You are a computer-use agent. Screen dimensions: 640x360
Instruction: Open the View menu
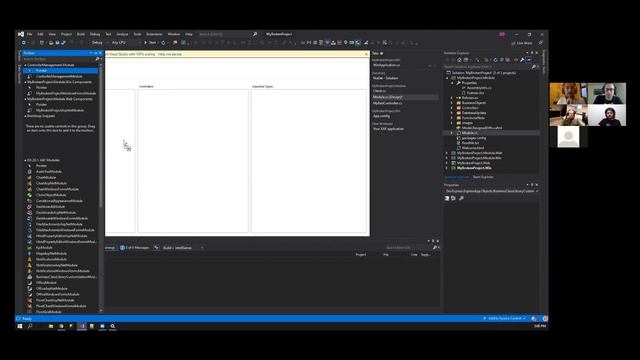coord(52,34)
